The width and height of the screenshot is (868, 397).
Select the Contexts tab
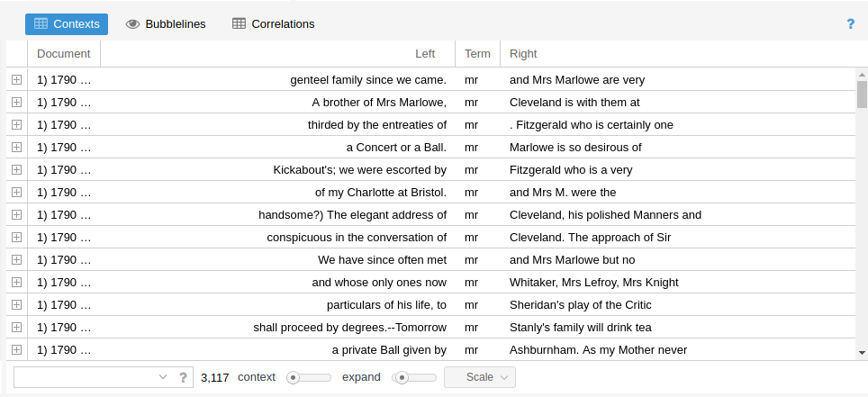67,24
